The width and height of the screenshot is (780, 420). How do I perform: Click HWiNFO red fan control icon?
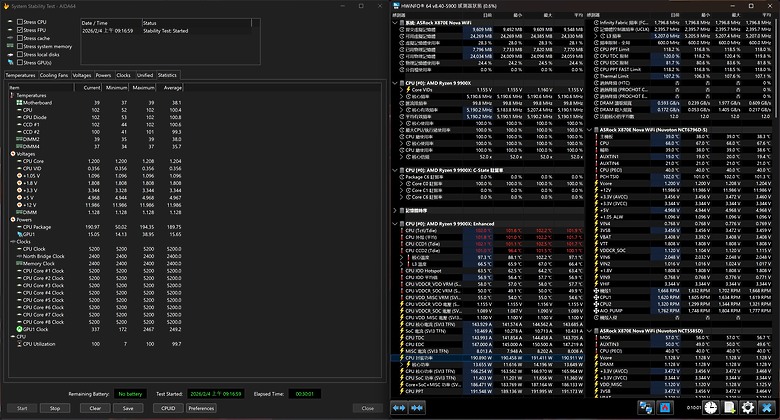click(665, 408)
